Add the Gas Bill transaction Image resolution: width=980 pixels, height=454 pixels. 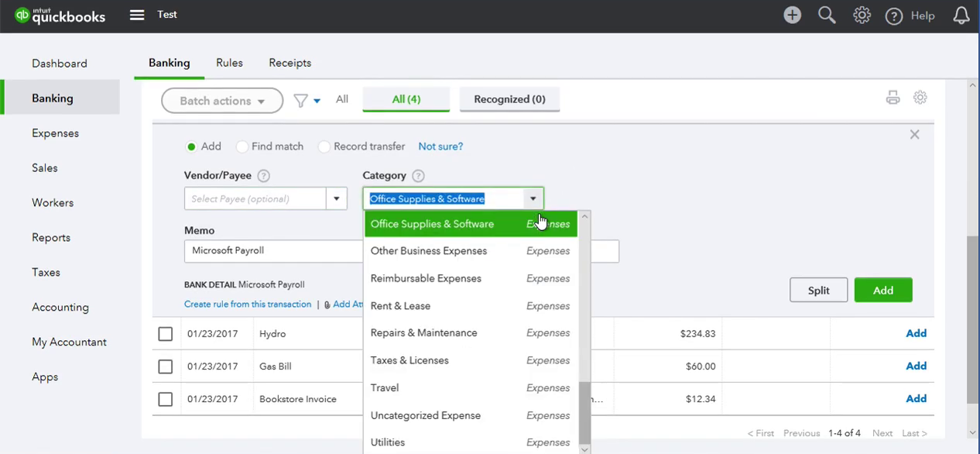916,366
